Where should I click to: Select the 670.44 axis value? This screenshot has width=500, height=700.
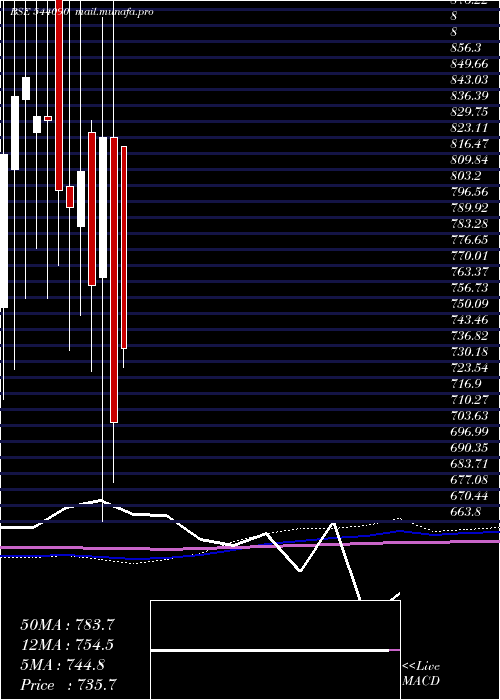(x=469, y=496)
